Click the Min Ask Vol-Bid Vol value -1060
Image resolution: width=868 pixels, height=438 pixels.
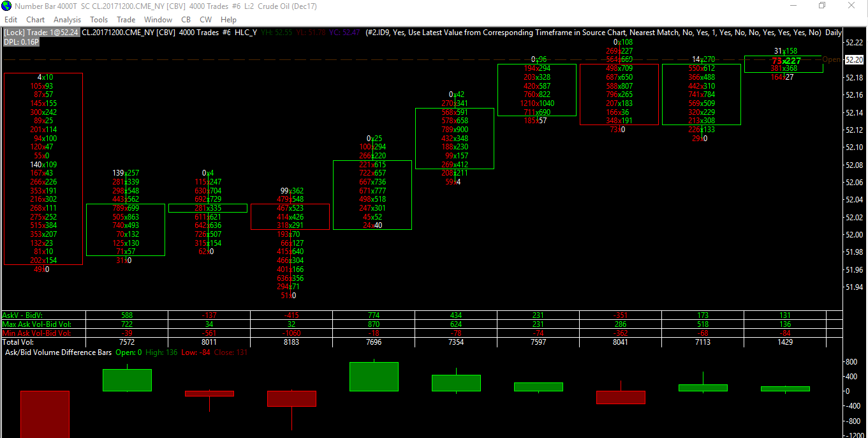coord(291,333)
